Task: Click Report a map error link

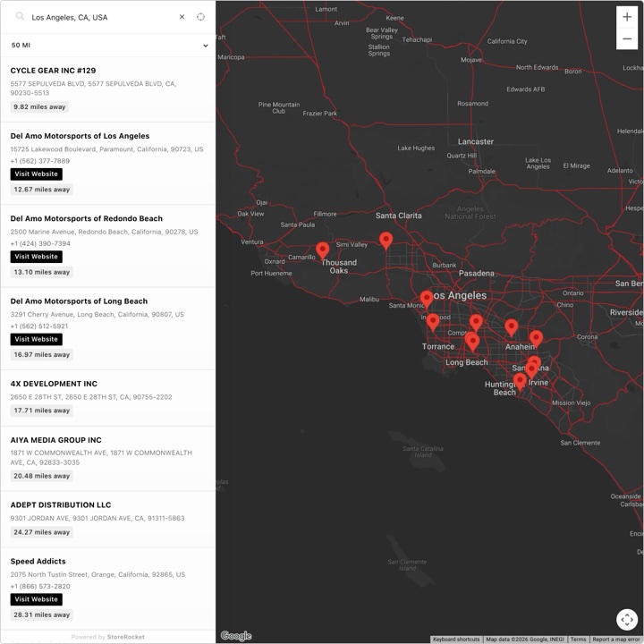Action: (x=617, y=640)
